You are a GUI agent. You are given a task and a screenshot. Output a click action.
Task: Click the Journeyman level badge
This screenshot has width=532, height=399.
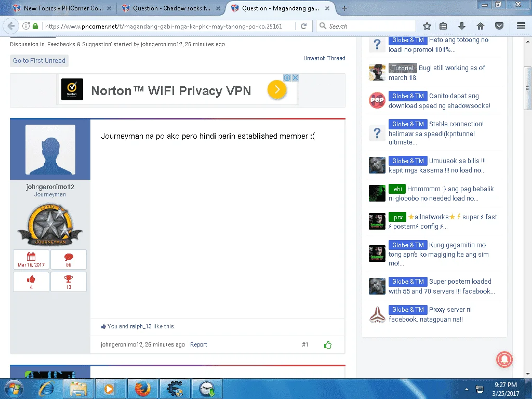point(50,224)
